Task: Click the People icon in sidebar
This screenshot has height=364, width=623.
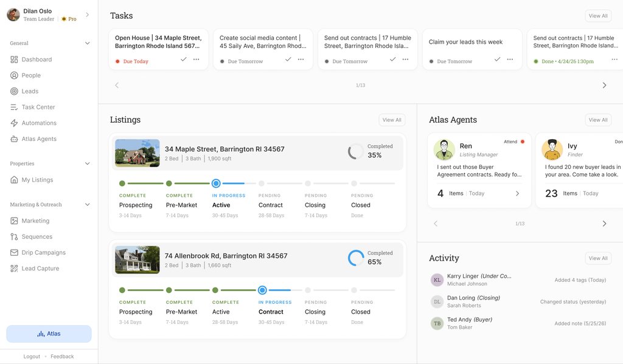Action: click(15, 75)
